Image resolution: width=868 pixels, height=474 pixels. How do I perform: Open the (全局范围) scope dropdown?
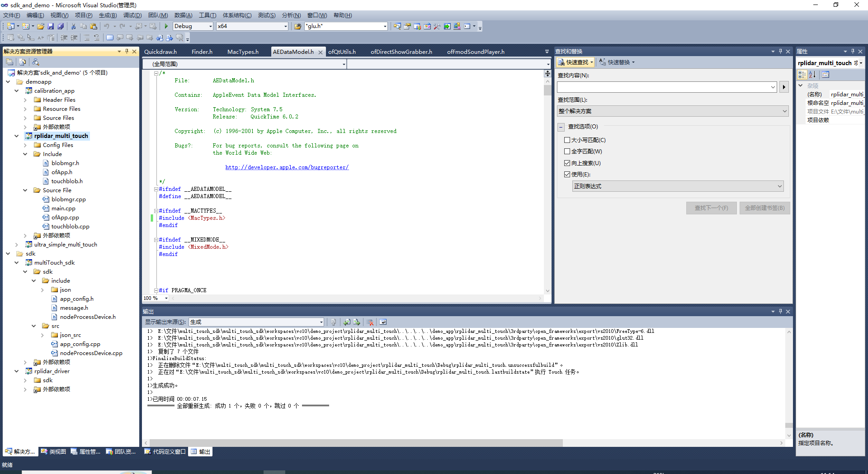(x=245, y=64)
